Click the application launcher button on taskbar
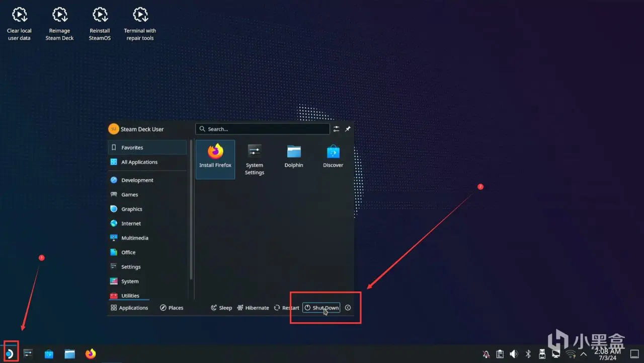Screen dimensions: 644x363 coord(10,353)
